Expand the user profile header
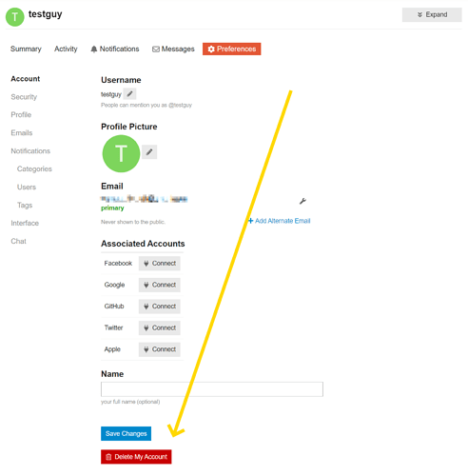This screenshot has height=476, width=468. click(432, 14)
